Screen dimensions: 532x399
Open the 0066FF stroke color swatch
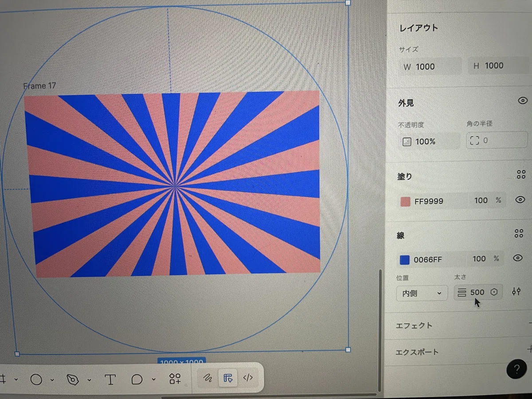(x=404, y=260)
